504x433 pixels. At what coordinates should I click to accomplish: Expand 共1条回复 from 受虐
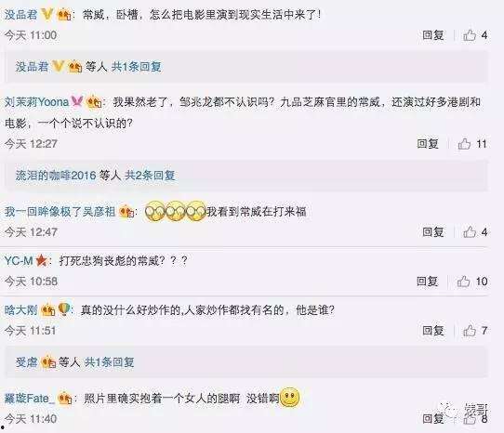point(110,362)
